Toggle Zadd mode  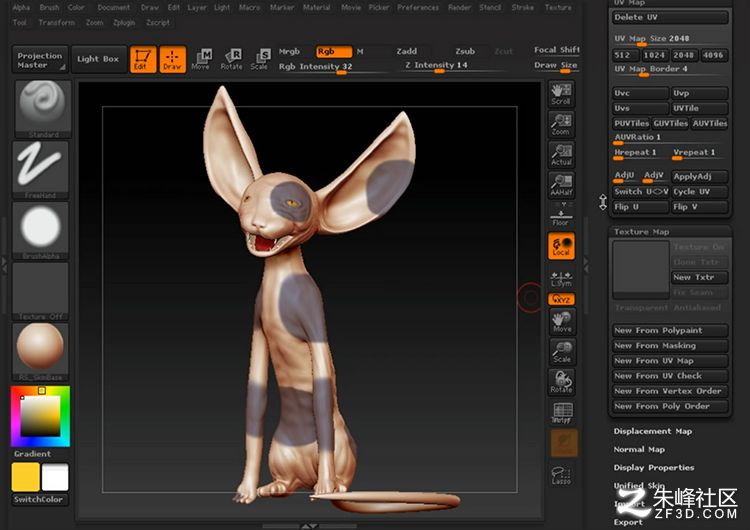point(407,51)
